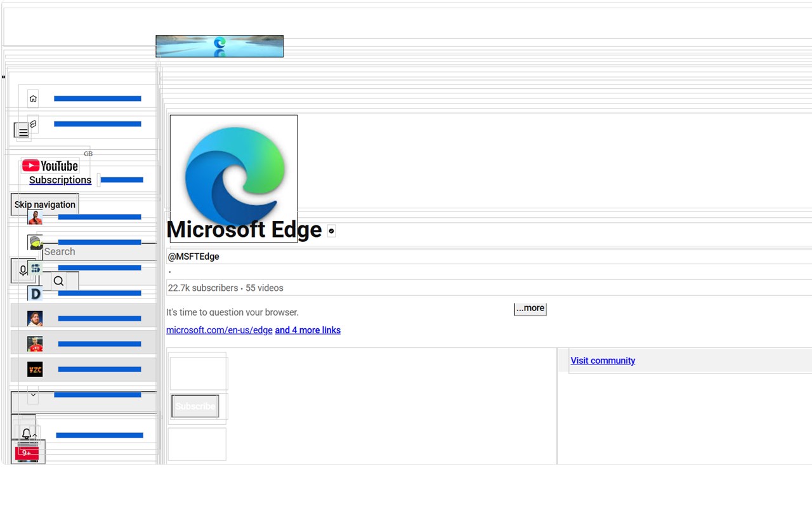Click the @MSFTEdge channel handle
The height and width of the screenshot is (508, 812).
pos(193,257)
